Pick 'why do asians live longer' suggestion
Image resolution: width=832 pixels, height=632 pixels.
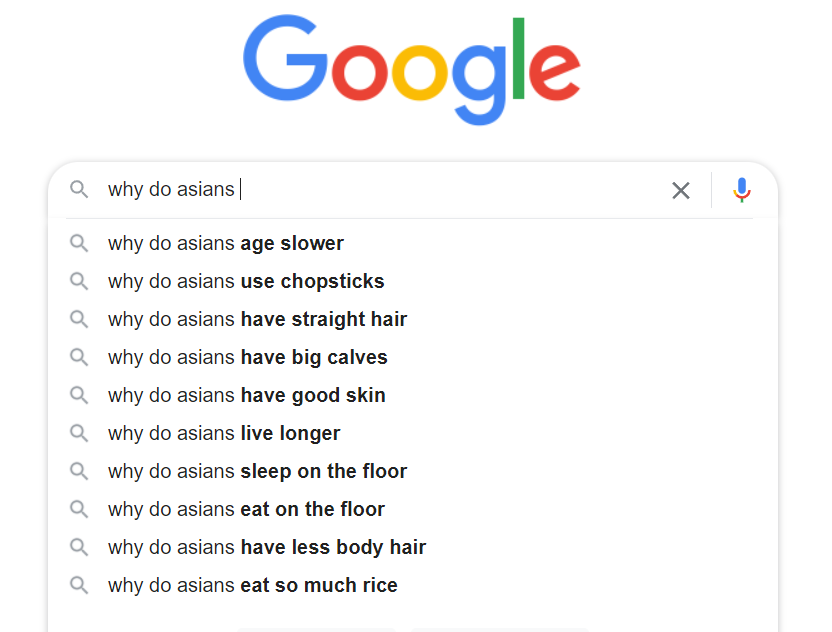pyautogui.click(x=413, y=434)
